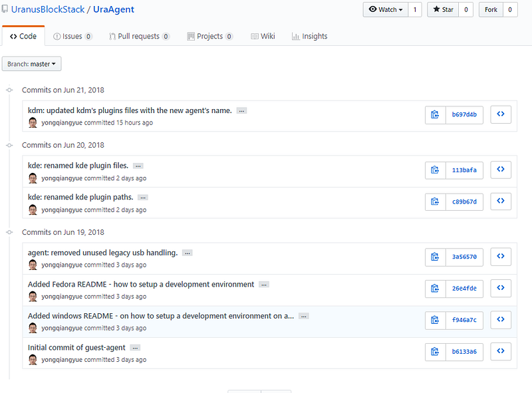532x393 pixels.
Task: Click avatar next to windows README commit
Action: (x=33, y=328)
